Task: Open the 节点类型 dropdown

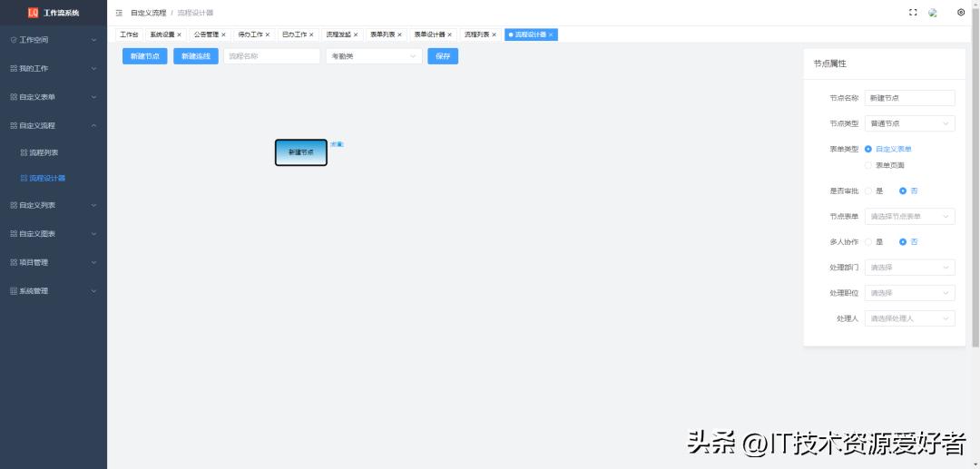Action: (x=909, y=123)
